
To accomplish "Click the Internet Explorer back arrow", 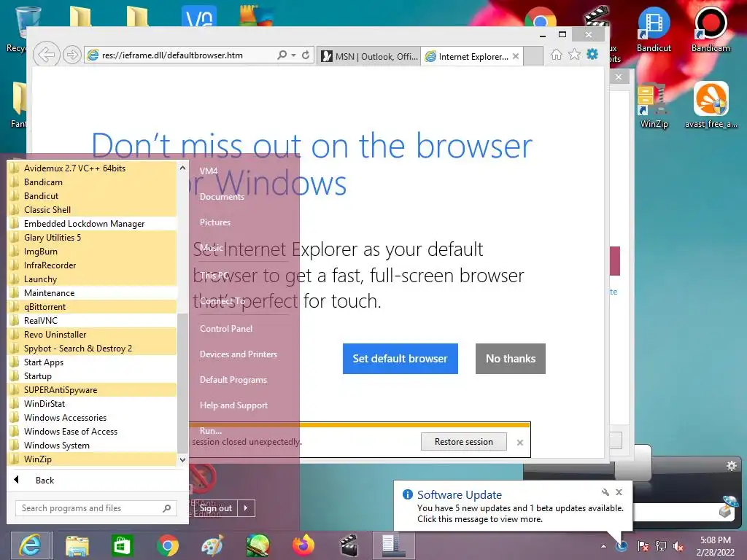I will coord(46,55).
